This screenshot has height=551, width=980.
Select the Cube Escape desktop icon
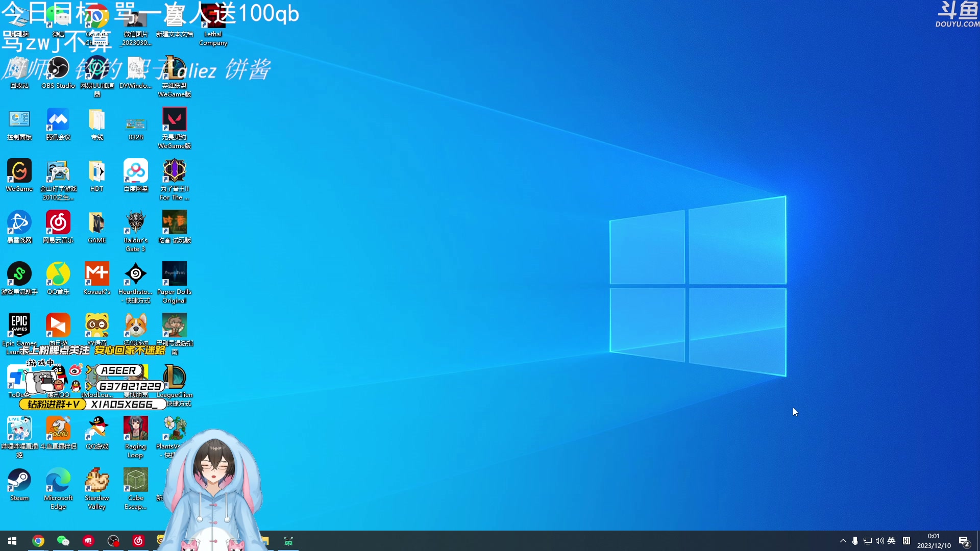pos(136,489)
